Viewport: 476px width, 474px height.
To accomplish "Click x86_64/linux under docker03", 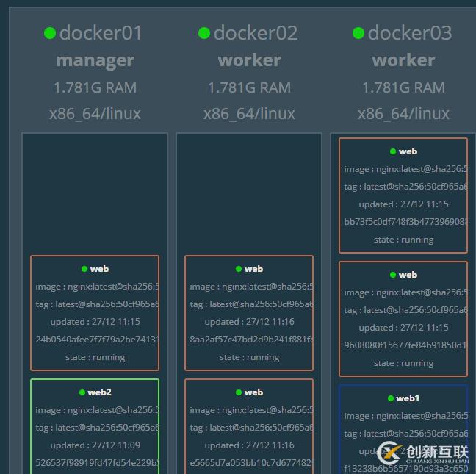I will [403, 114].
